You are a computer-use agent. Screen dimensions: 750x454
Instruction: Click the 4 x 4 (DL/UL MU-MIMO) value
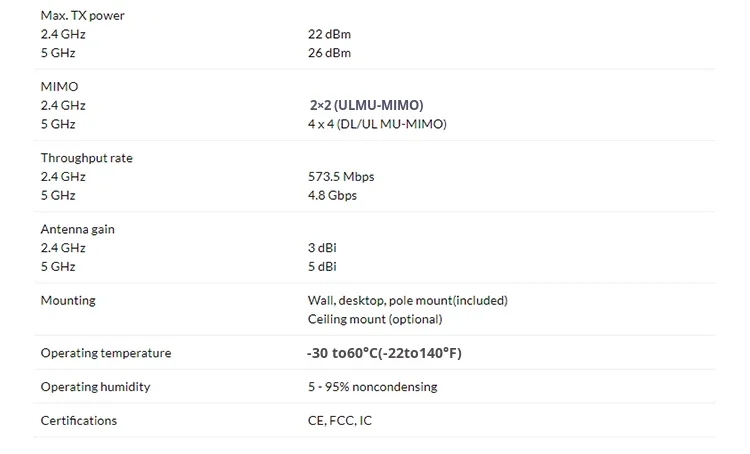click(x=377, y=124)
